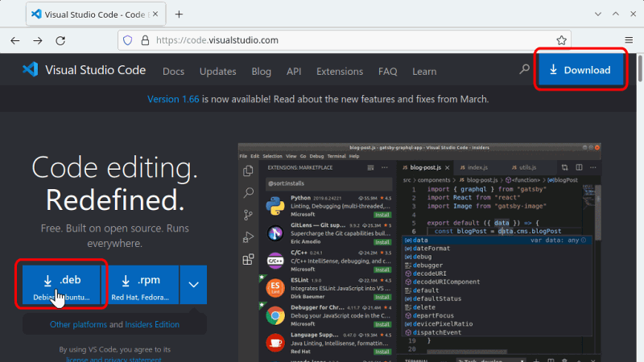This screenshot has width=644, height=362.
Task: Open the Insiders Edition link
Action: (x=153, y=325)
